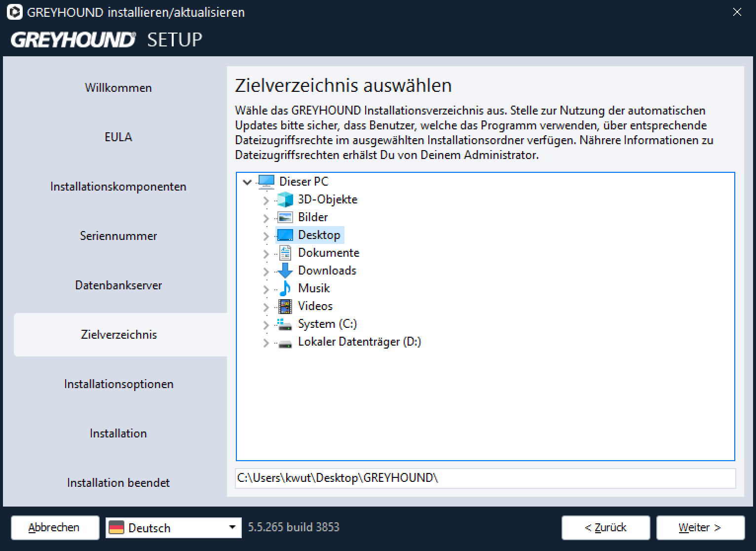Go to the Seriennummer step
This screenshot has width=756, height=551.
tap(118, 236)
